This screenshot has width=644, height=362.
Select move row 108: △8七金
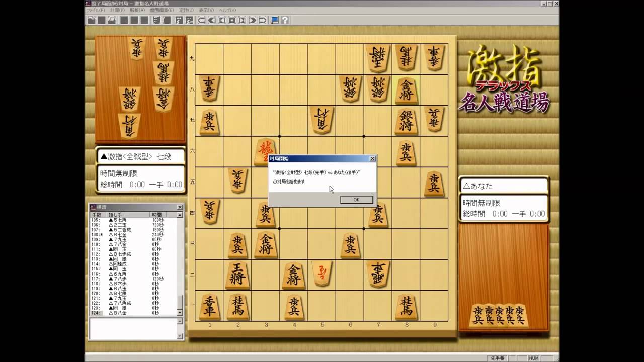(x=133, y=235)
